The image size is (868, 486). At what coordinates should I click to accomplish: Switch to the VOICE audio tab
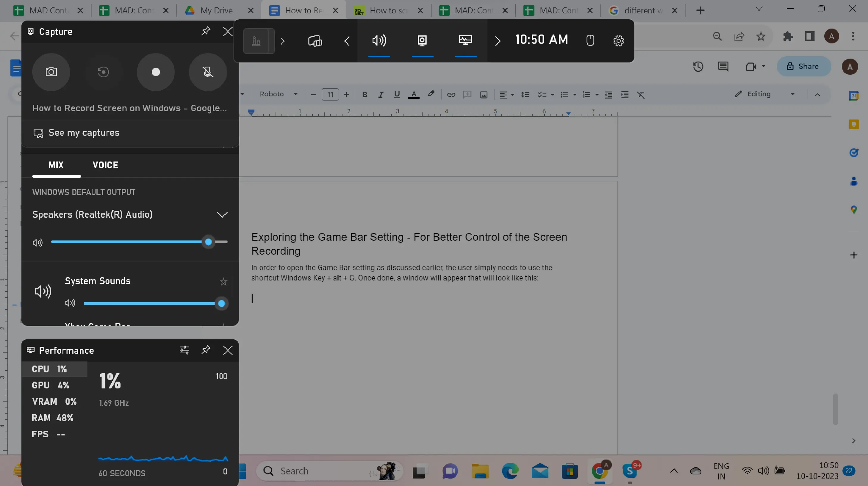point(105,165)
